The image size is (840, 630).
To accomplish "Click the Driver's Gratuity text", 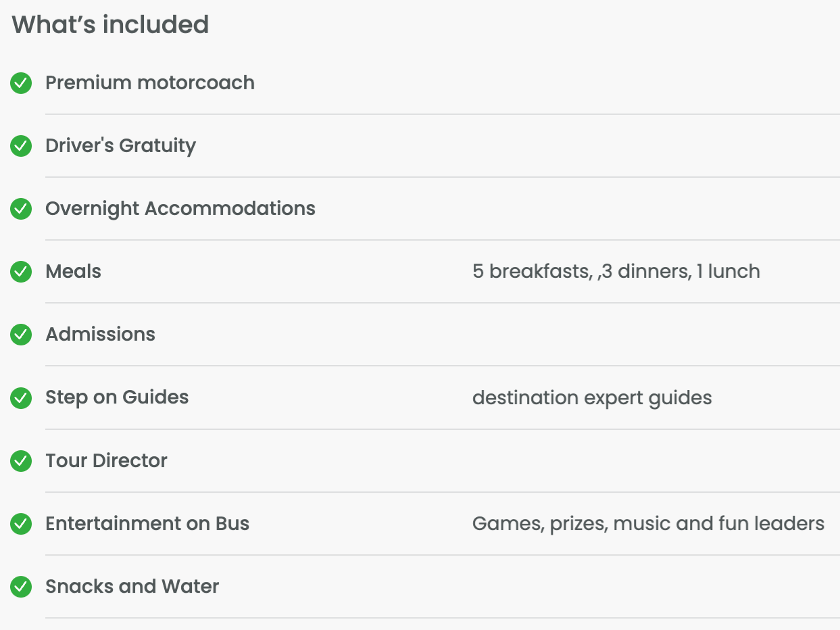I will point(120,146).
